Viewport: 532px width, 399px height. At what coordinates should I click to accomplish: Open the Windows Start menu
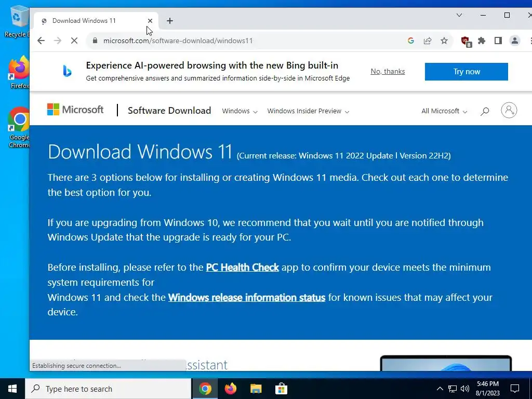click(12, 389)
